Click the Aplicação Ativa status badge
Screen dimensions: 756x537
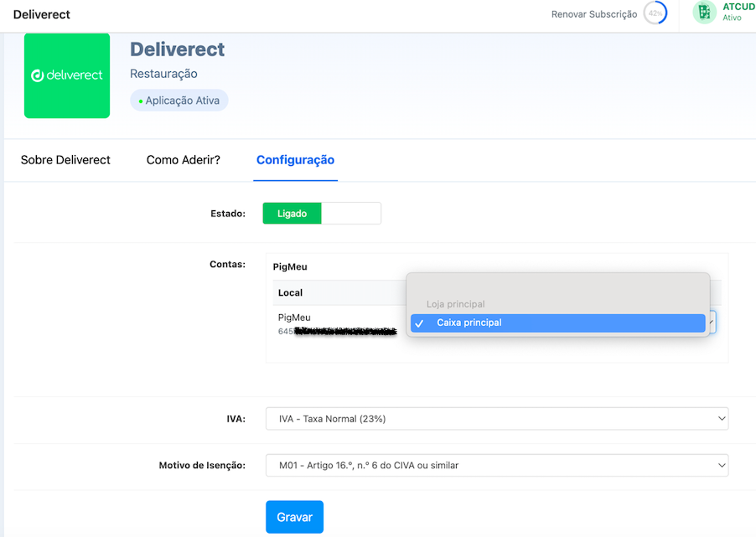pyautogui.click(x=179, y=101)
